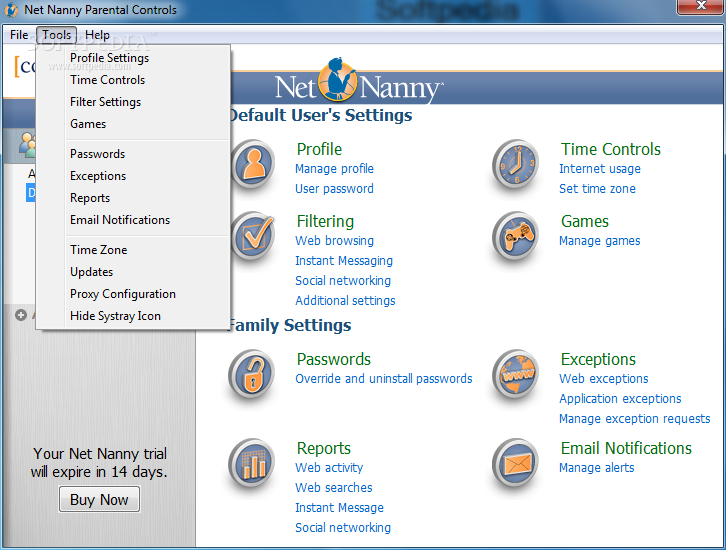Click the Net Nanny logo
The height and width of the screenshot is (550, 726).
coord(359,82)
